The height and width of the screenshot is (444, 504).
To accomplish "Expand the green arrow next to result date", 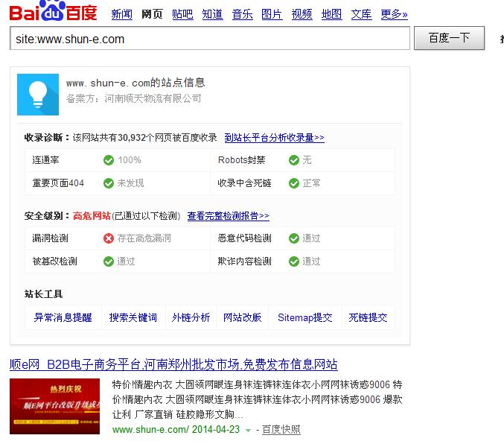I will point(249,431).
